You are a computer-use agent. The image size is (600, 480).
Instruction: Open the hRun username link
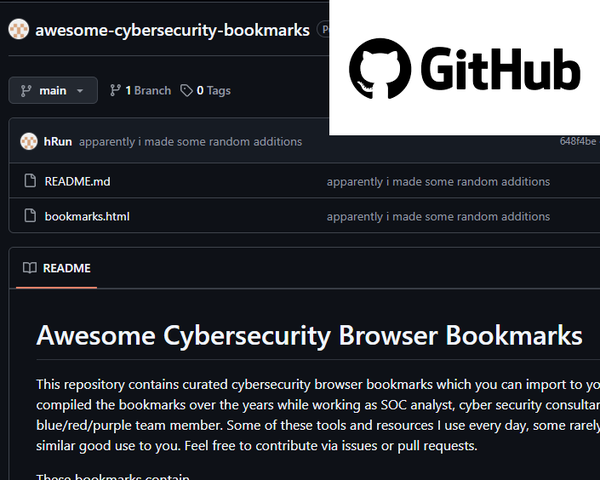tap(58, 142)
